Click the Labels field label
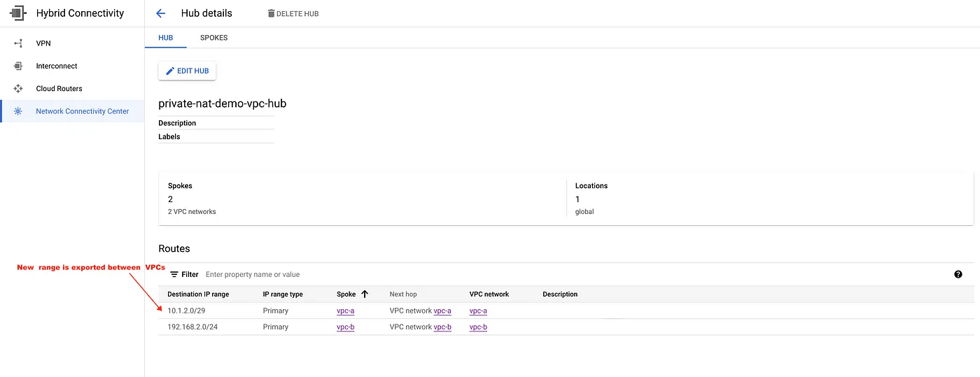The height and width of the screenshot is (377, 980). point(169,136)
